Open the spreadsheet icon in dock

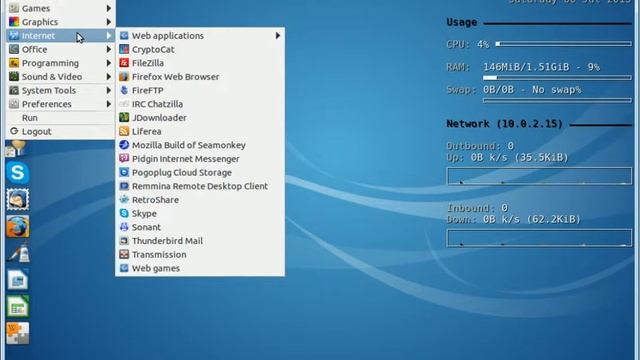(x=18, y=307)
